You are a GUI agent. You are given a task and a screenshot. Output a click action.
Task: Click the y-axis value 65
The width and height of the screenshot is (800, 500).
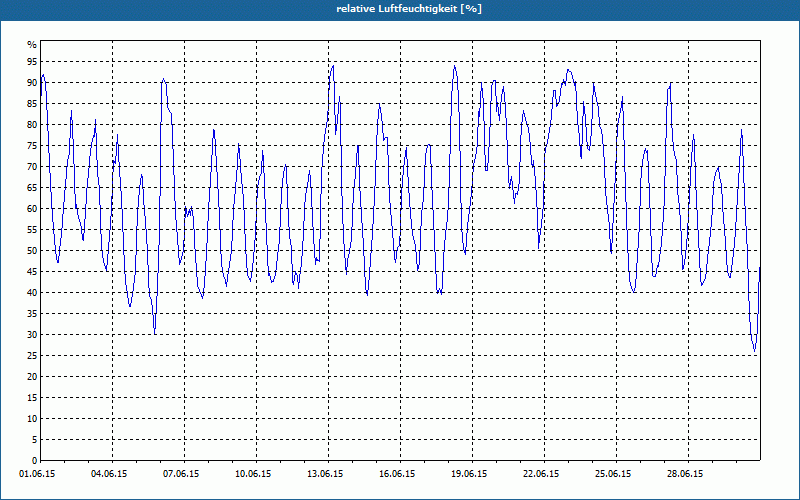(32, 188)
